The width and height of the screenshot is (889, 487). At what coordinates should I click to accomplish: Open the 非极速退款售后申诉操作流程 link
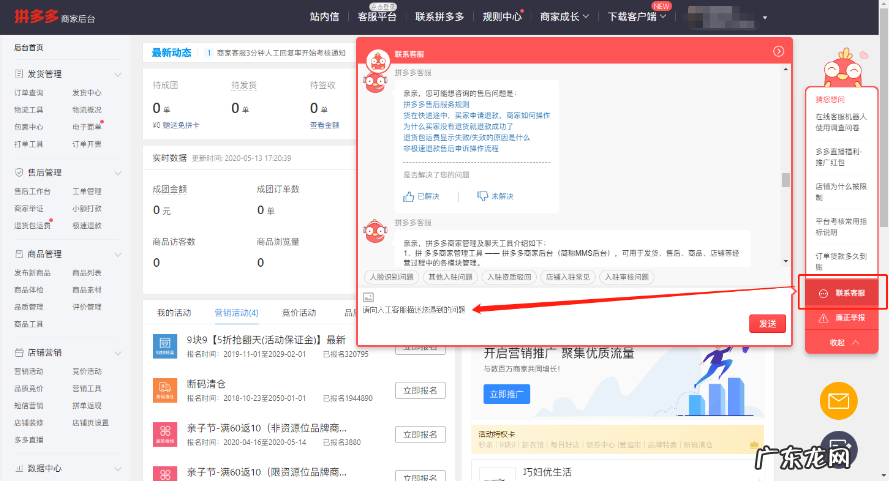pos(451,149)
